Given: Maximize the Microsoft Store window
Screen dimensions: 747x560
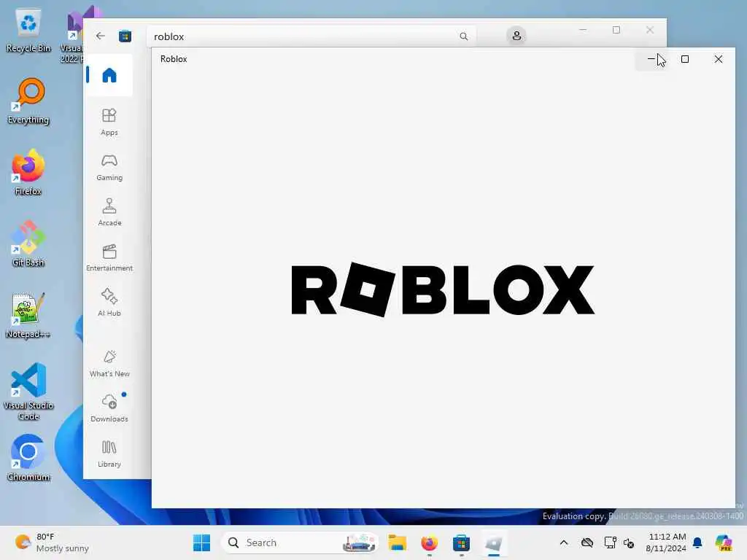Looking at the screenshot, I should point(616,30).
